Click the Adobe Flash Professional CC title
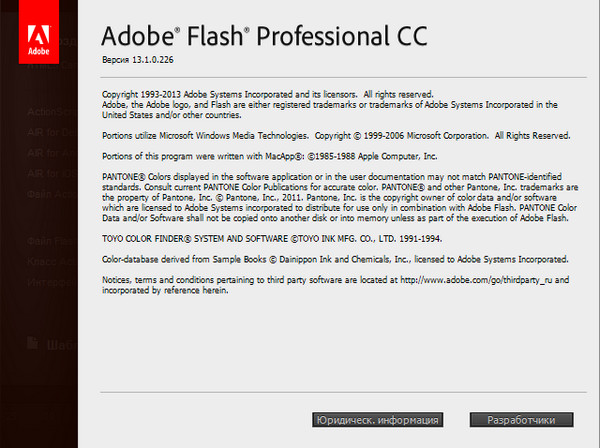The height and width of the screenshot is (448, 600). 265,37
